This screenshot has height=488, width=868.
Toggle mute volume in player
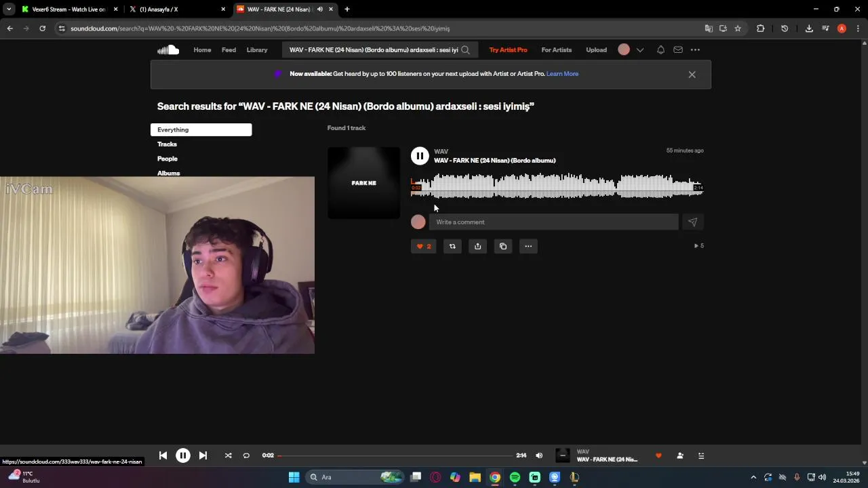(539, 455)
